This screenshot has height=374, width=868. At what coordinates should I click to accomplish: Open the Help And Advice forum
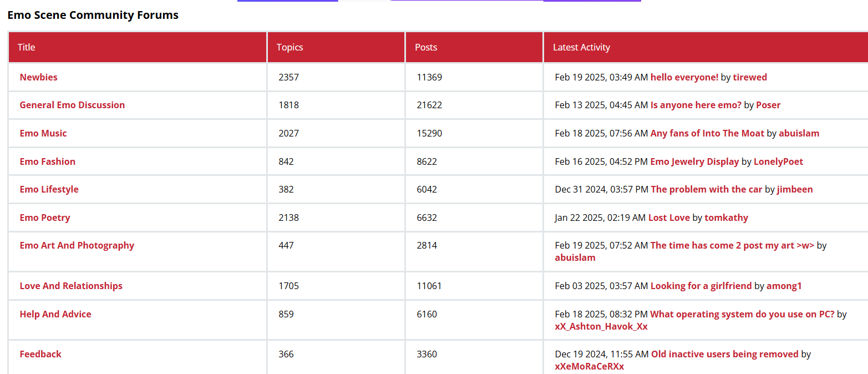click(55, 314)
